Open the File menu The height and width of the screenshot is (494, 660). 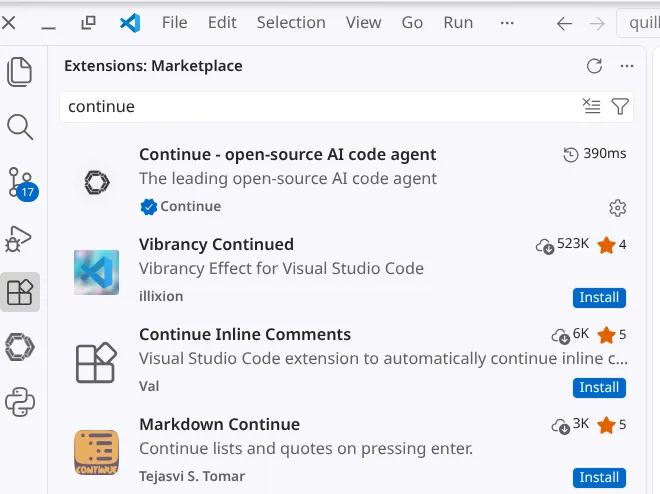tap(174, 23)
